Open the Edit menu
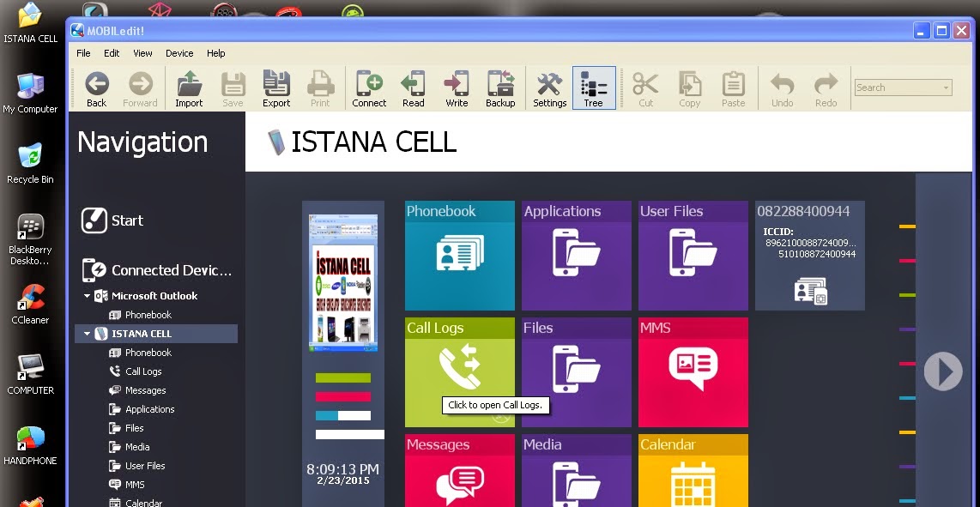Image resolution: width=980 pixels, height=507 pixels. (112, 53)
